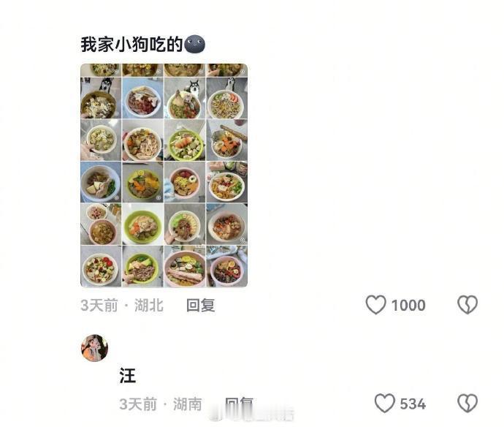Dislike the dog food photo comment

coord(467,305)
